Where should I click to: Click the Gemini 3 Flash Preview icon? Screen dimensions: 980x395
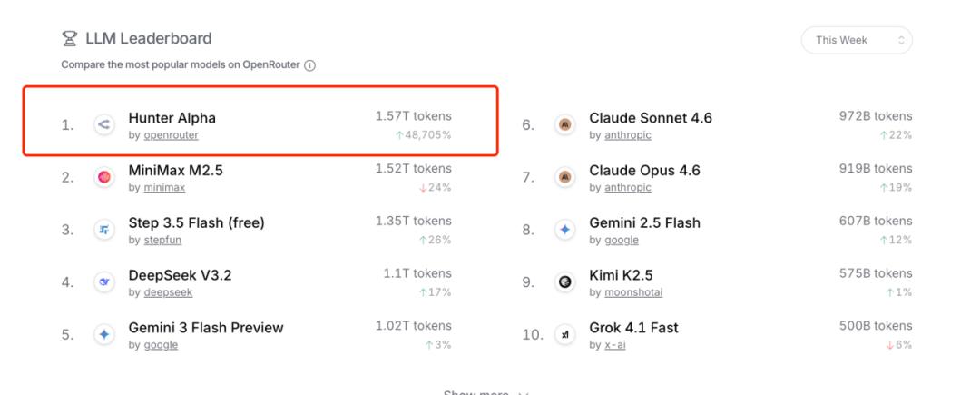click(103, 335)
